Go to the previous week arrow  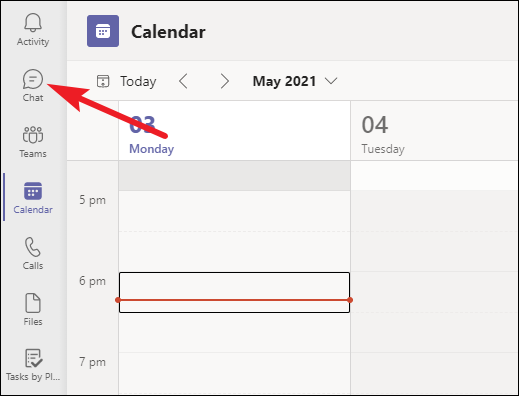[184, 81]
